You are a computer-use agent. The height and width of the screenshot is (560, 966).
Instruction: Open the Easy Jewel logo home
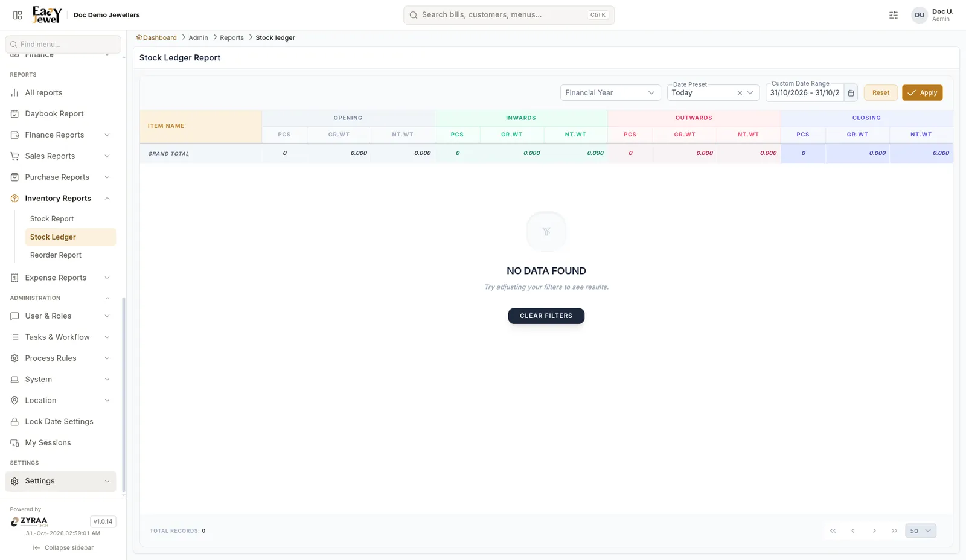point(47,14)
